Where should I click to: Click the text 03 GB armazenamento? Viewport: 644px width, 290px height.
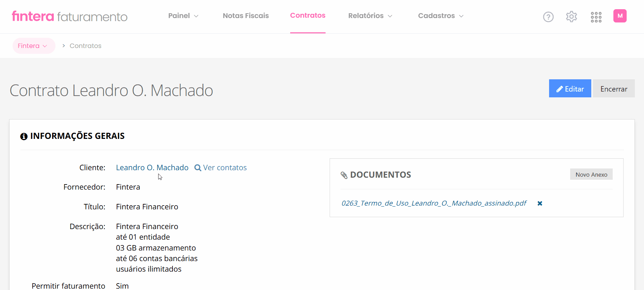click(x=156, y=248)
